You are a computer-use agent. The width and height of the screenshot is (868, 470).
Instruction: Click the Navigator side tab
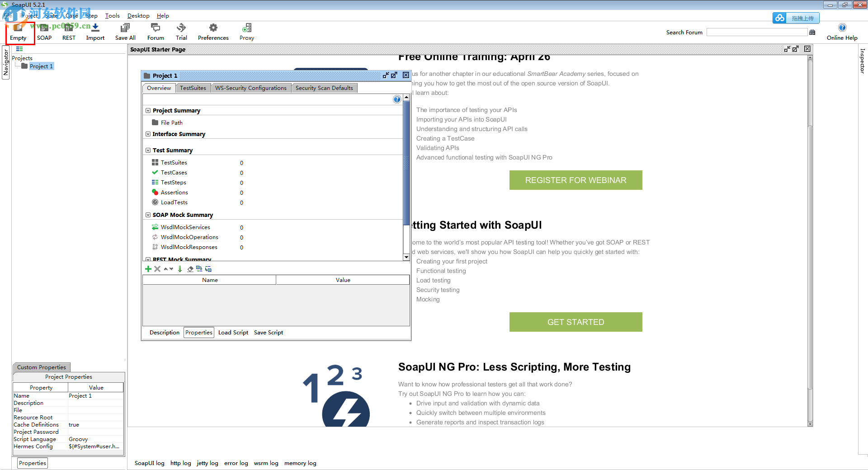(6, 62)
